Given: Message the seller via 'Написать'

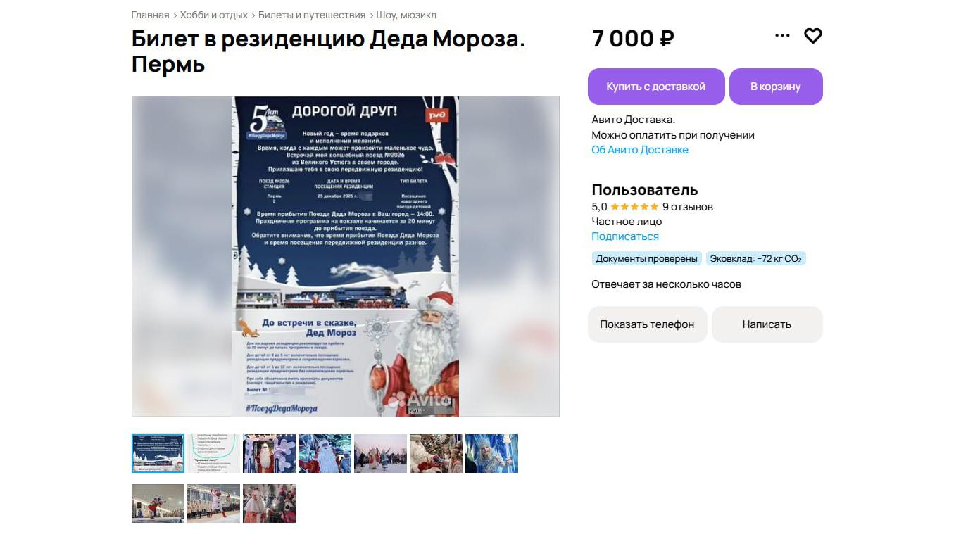Looking at the screenshot, I should [x=767, y=324].
